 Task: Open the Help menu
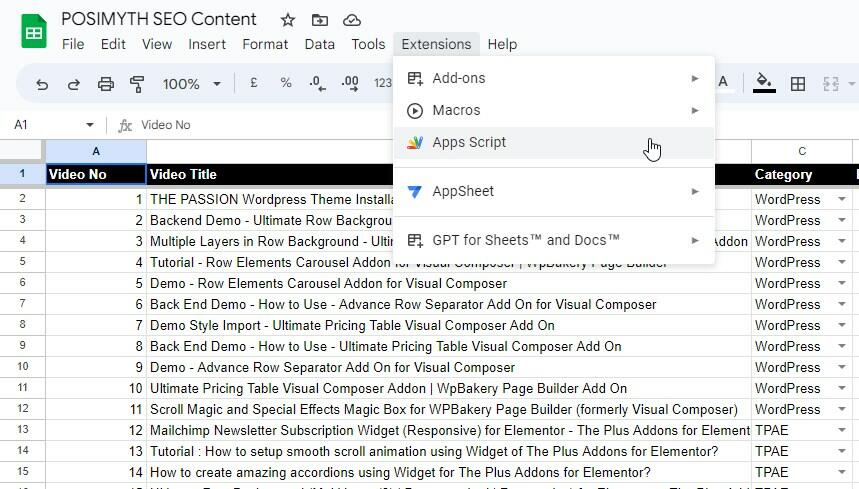(x=502, y=44)
